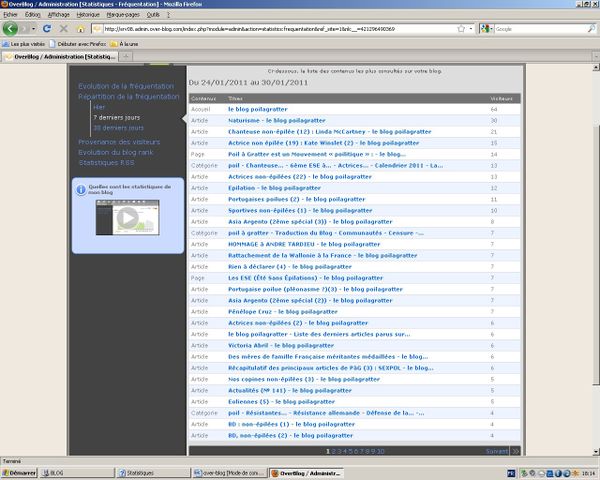
Task: Select the 30 derniers jours period
Action: pyautogui.click(x=119, y=128)
